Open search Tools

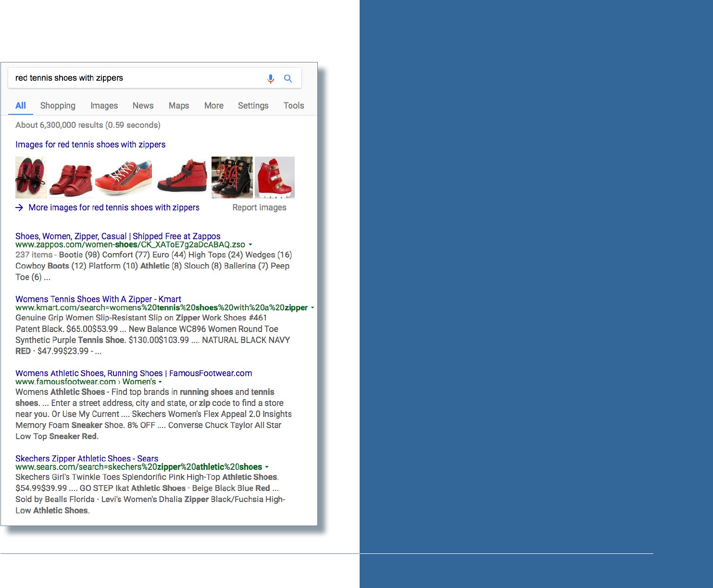click(294, 106)
